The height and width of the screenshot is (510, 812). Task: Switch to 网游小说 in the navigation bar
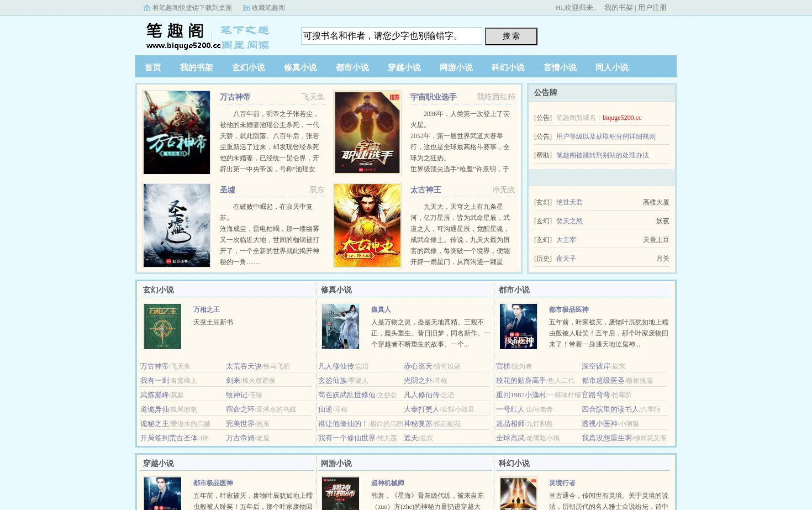456,67
